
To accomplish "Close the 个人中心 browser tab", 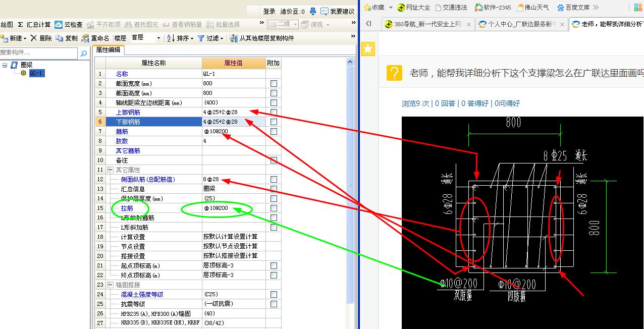I will [562, 24].
